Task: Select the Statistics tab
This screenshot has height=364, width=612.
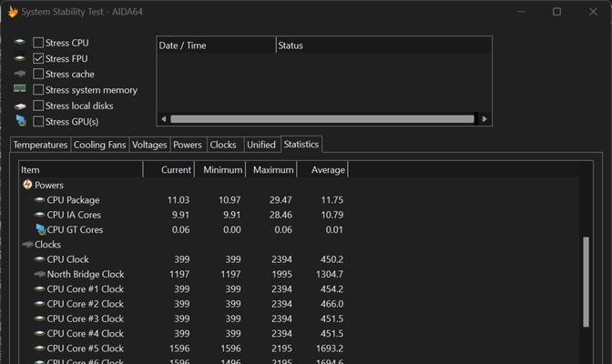Action: pyautogui.click(x=301, y=144)
